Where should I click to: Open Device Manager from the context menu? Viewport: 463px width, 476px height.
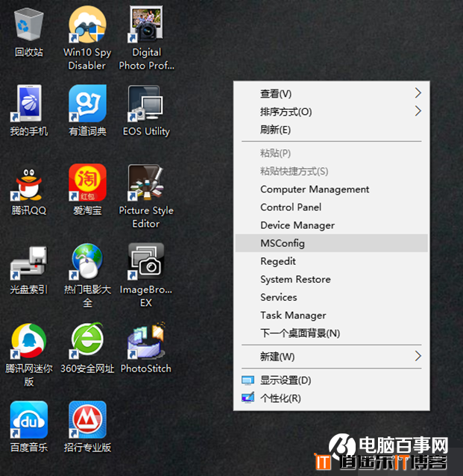pos(331,225)
